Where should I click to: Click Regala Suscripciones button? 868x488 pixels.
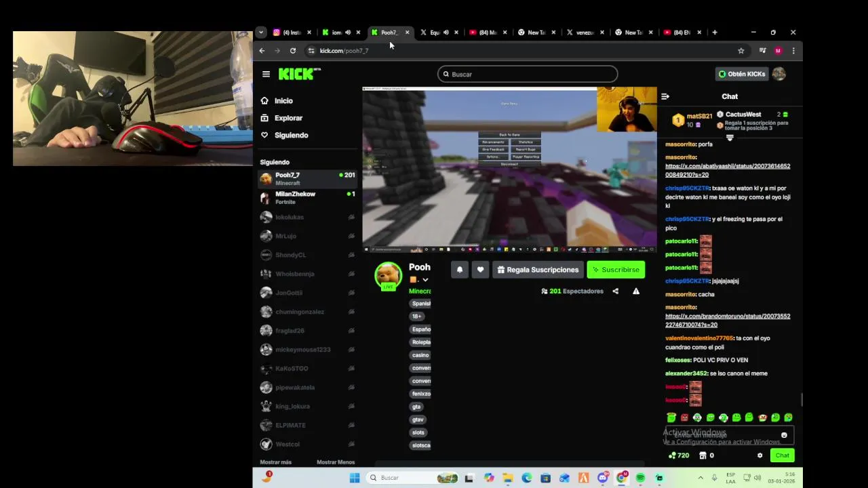(x=538, y=270)
